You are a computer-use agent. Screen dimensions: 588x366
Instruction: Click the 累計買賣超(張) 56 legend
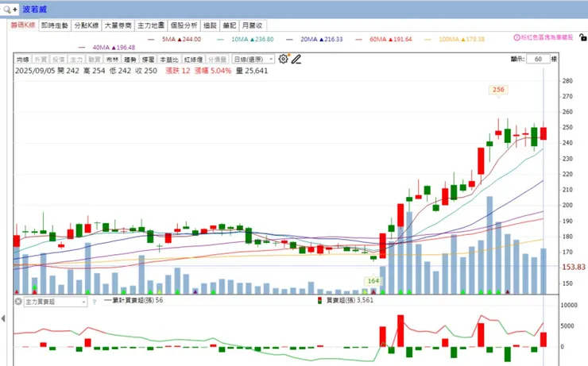pos(133,300)
